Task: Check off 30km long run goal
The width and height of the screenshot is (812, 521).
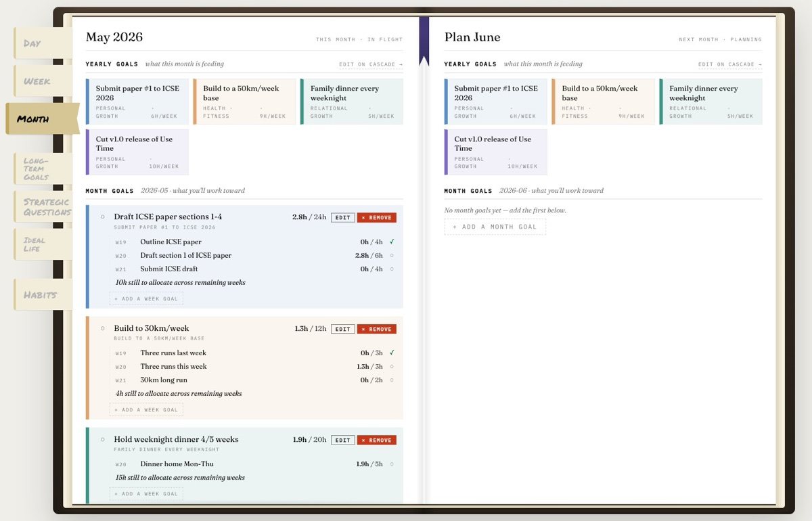Action: [x=392, y=380]
